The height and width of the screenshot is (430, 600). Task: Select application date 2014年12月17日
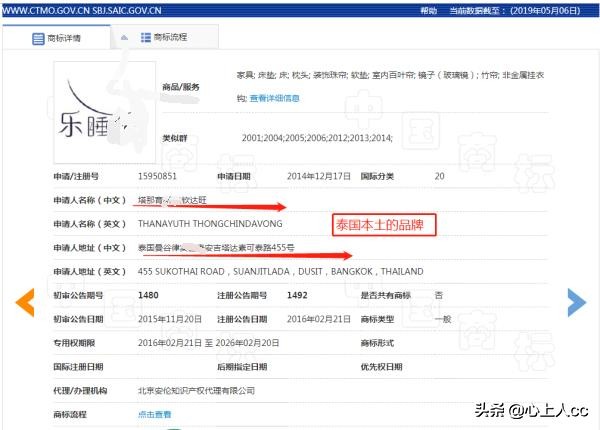(x=319, y=176)
